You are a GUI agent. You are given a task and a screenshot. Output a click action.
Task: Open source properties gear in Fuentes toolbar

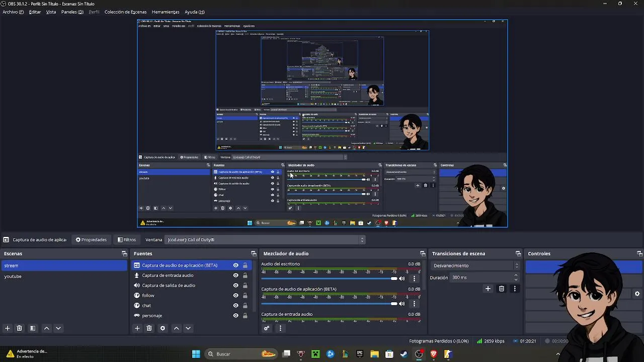pos(163,328)
